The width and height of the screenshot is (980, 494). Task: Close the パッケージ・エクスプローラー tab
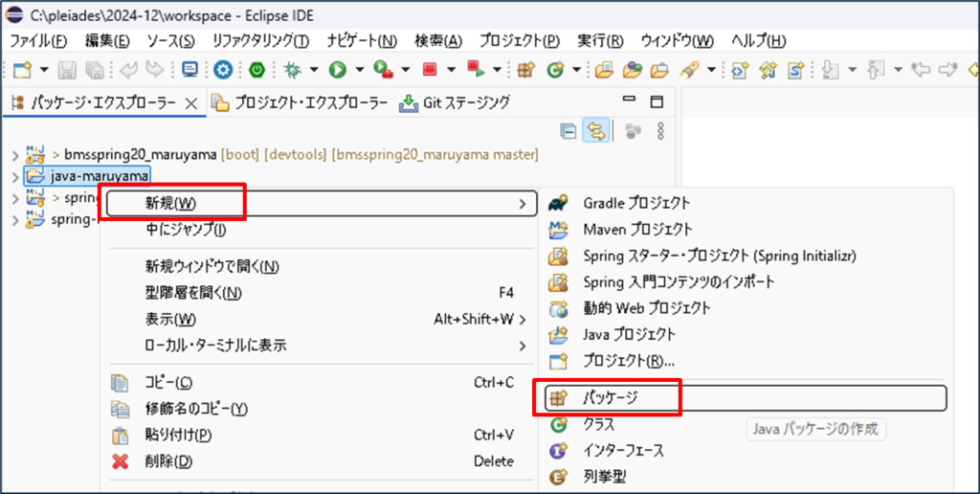(189, 102)
